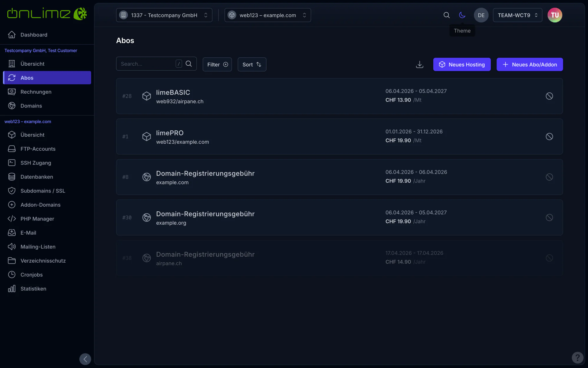
Task: Open the Filter options
Action: click(217, 64)
